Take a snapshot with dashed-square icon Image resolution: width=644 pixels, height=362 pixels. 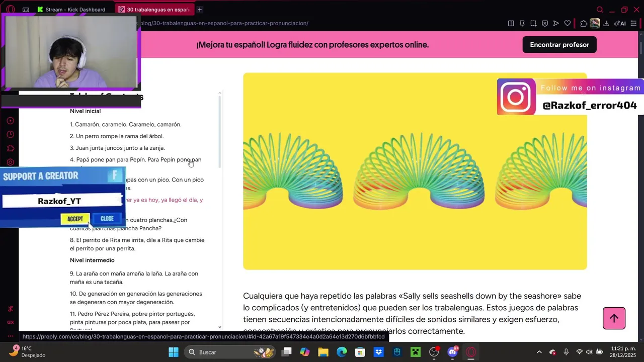click(533, 23)
